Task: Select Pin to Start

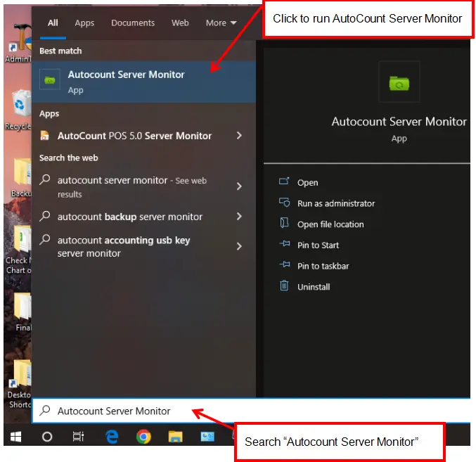Action: point(318,245)
